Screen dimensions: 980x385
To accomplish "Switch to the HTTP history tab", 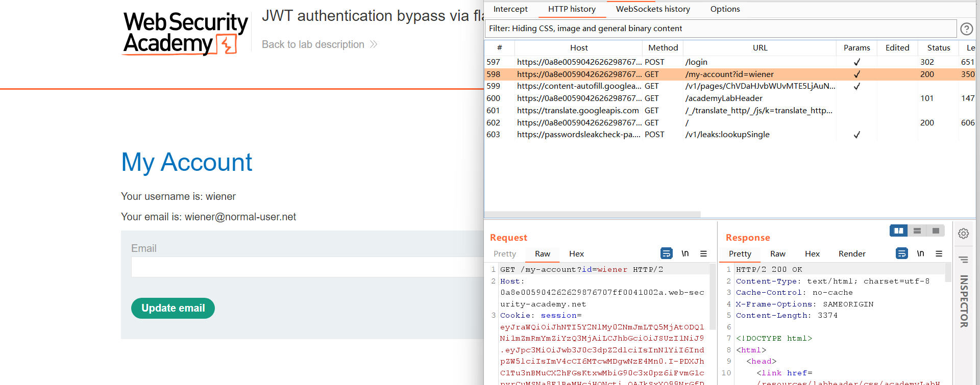I will click(572, 9).
